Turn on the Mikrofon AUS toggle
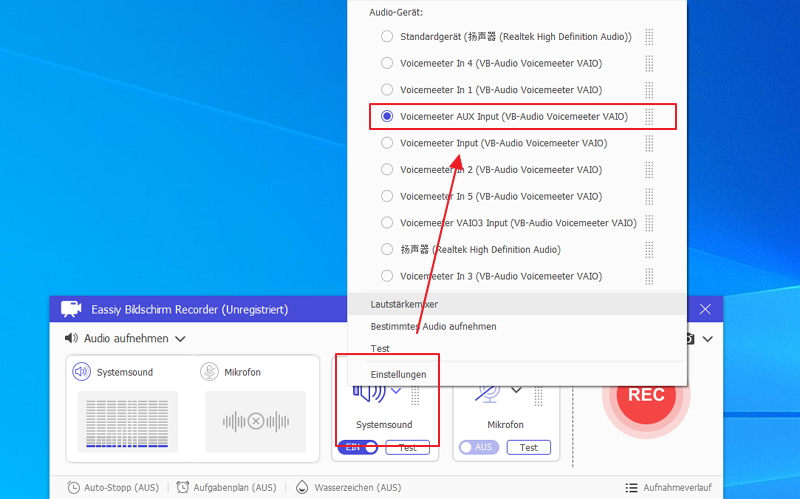The height and width of the screenshot is (499, 800). pos(479,447)
